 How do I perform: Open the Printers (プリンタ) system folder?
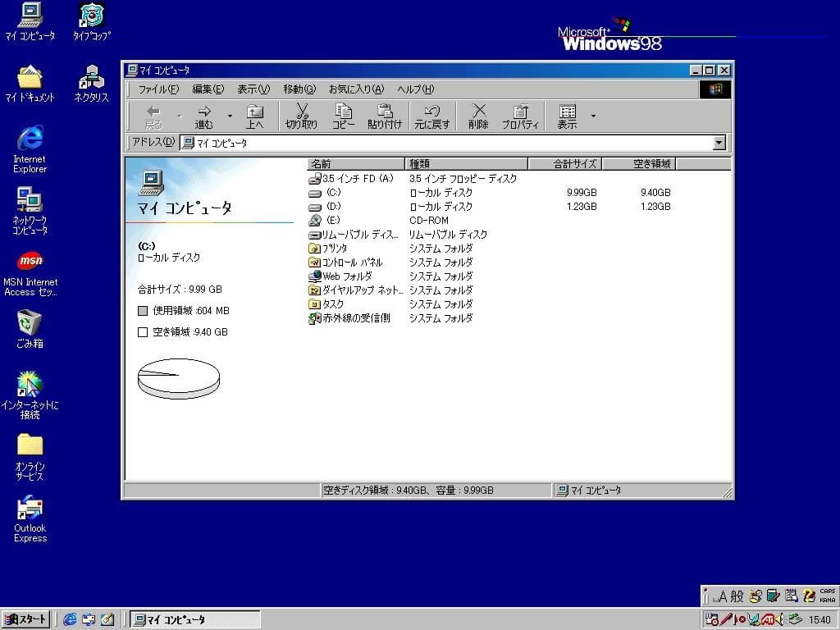point(332,249)
